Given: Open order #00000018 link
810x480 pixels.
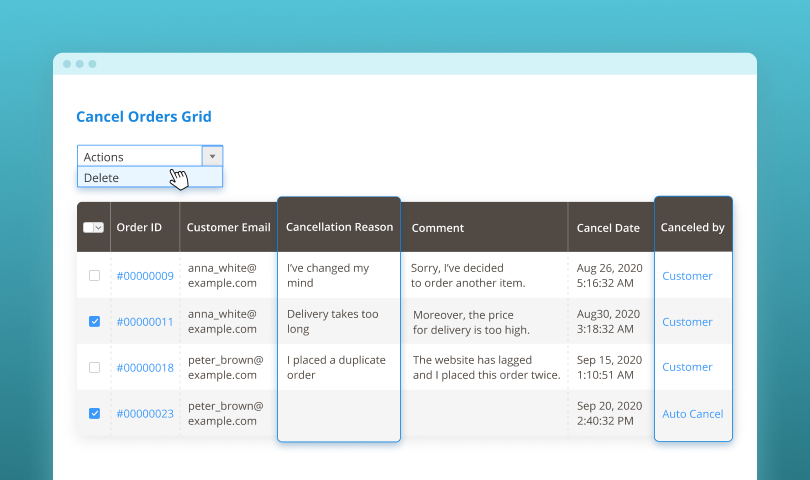Looking at the screenshot, I should 144,368.
